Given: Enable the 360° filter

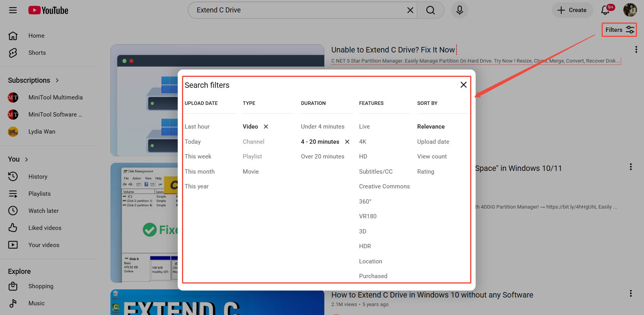Looking at the screenshot, I should (365, 202).
